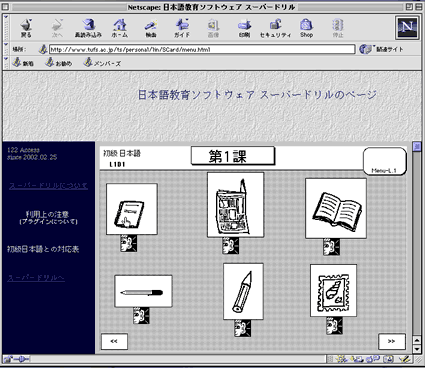Click the スーパードリルへ sidebar link
This screenshot has height=368, width=425.
click(36, 278)
